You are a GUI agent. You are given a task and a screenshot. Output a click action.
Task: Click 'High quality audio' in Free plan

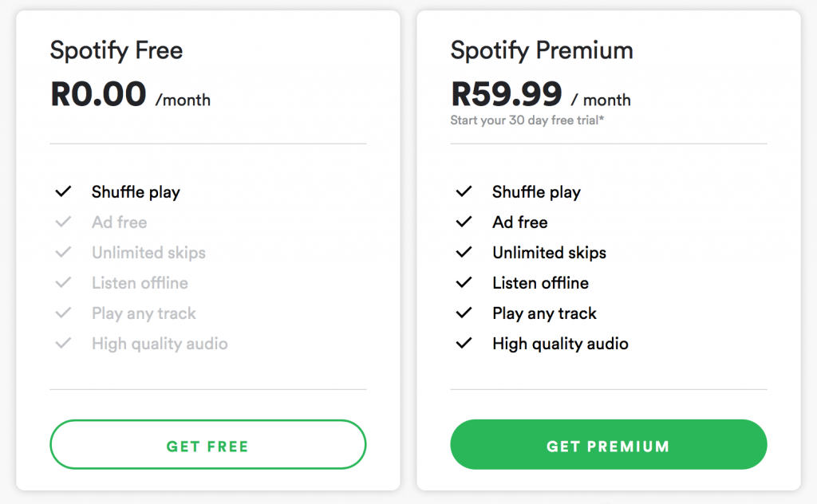tap(160, 344)
